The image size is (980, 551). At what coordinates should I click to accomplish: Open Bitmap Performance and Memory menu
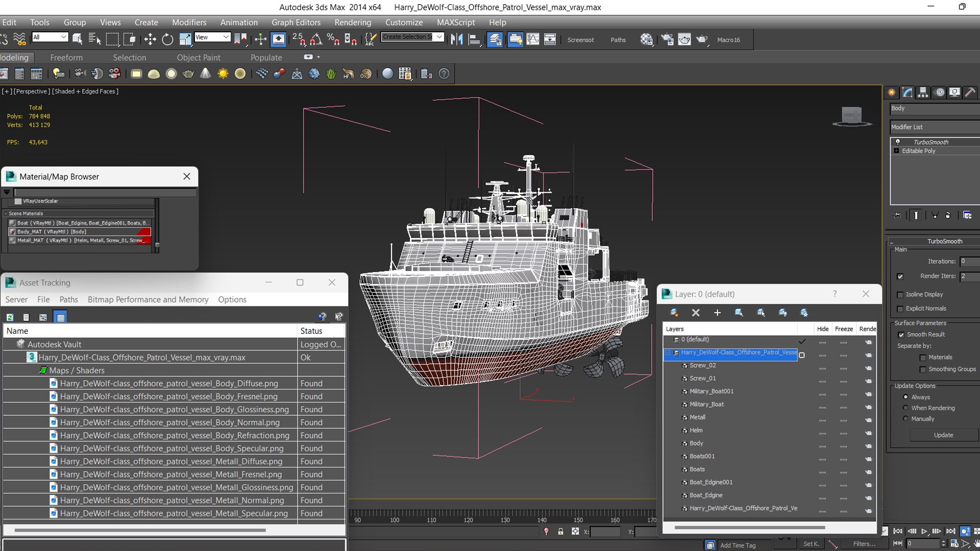click(x=148, y=299)
